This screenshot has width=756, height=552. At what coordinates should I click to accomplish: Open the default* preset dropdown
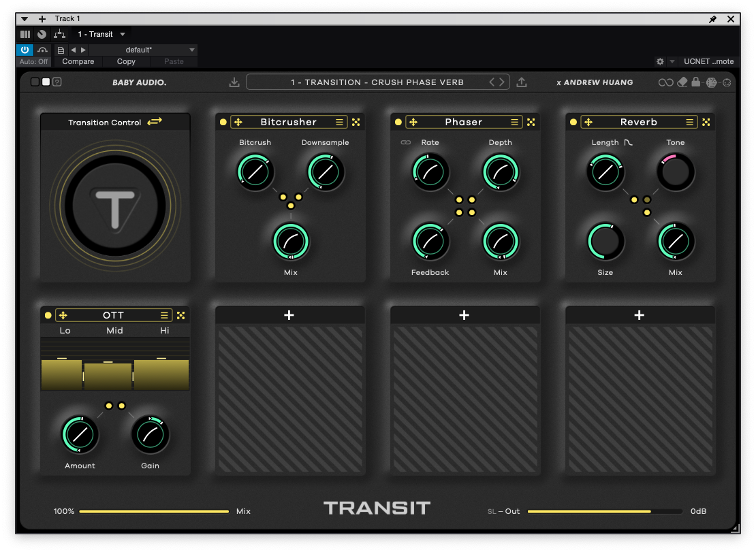click(x=142, y=50)
